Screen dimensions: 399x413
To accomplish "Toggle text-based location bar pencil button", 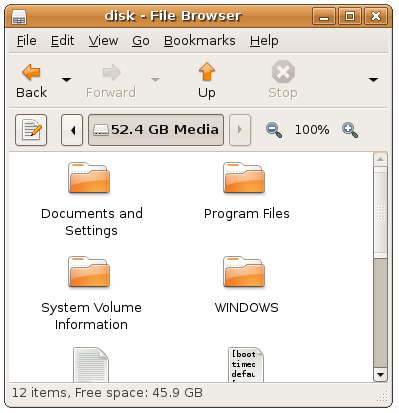I will [x=31, y=130].
